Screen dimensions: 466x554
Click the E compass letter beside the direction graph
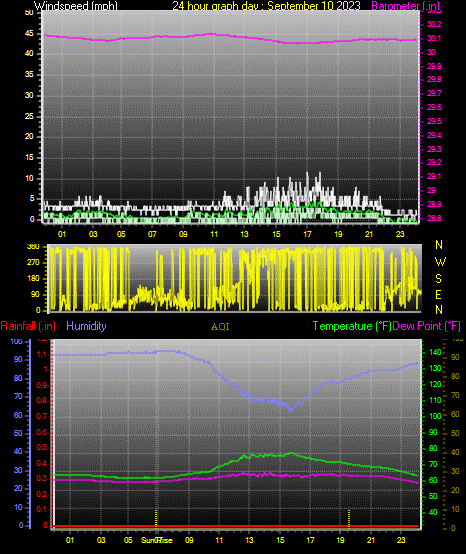(x=438, y=295)
